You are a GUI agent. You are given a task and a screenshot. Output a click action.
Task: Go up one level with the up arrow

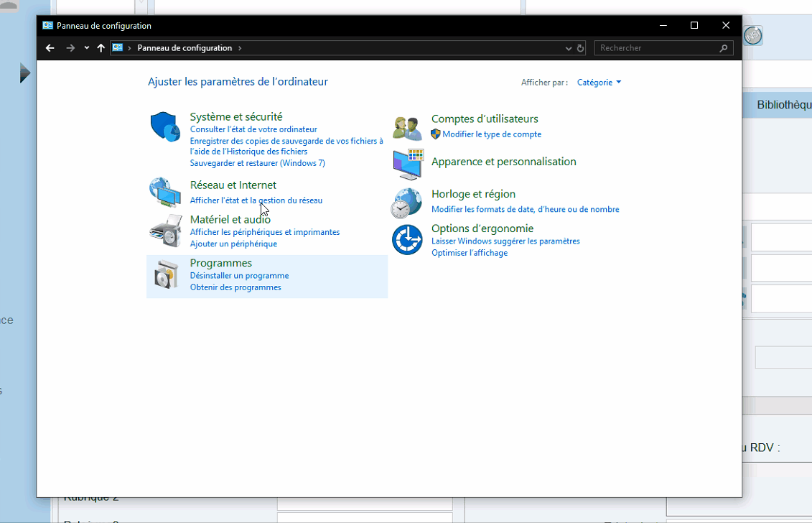(101, 48)
